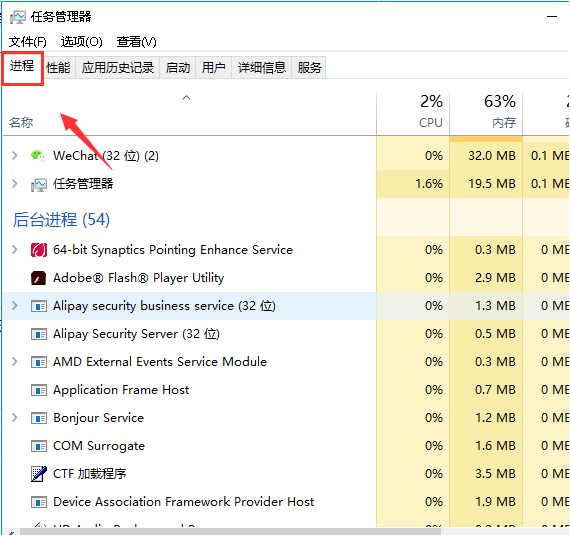Click the 32.0 MB memory value of WeChat

492,156
